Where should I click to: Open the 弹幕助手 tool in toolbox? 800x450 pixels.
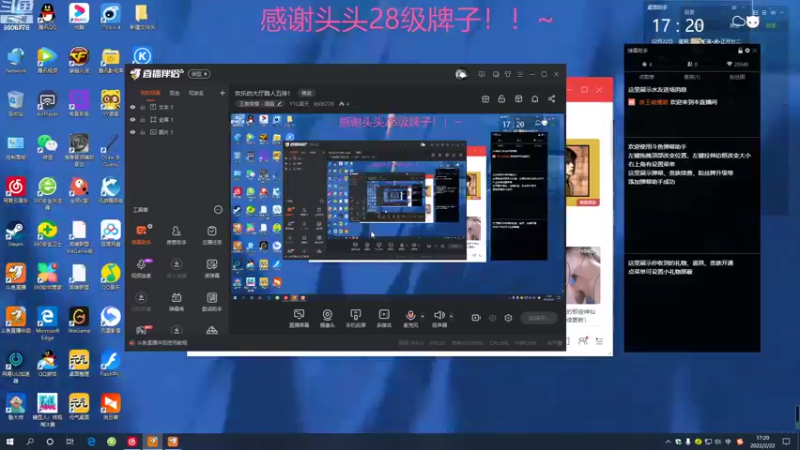(141, 234)
